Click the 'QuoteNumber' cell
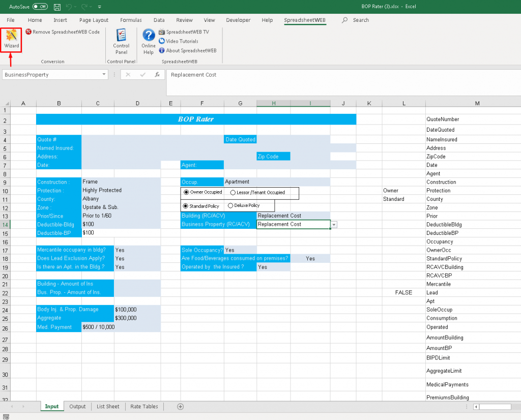Viewport: 521px width, 420px height. (473, 119)
